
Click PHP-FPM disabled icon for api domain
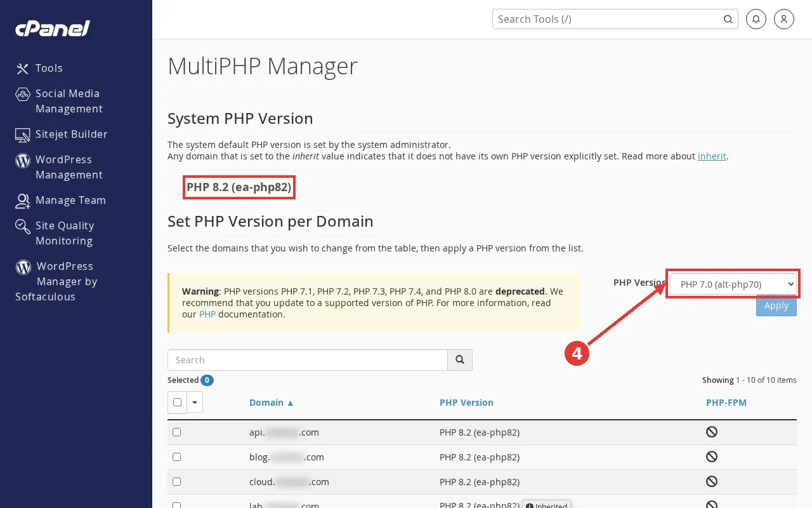point(712,432)
